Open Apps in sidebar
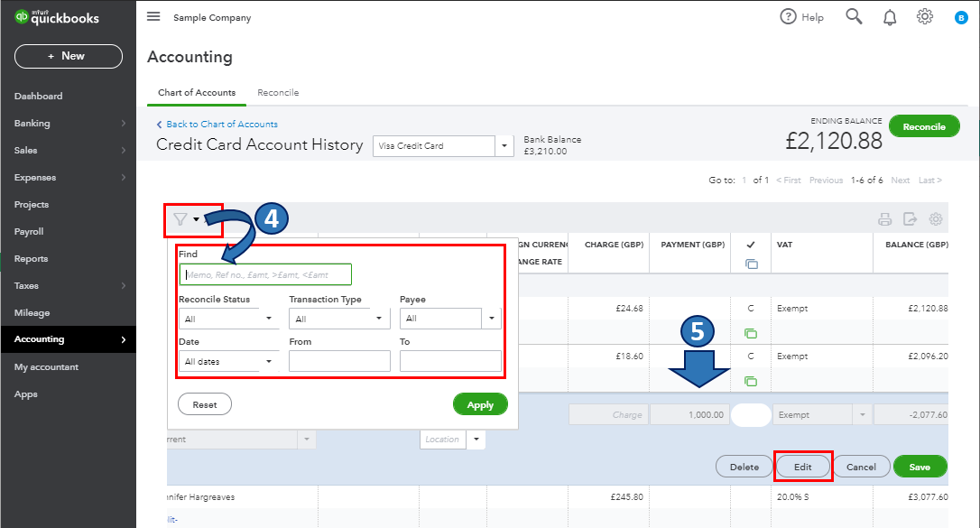Screen dimensions: 980x528 point(25,394)
